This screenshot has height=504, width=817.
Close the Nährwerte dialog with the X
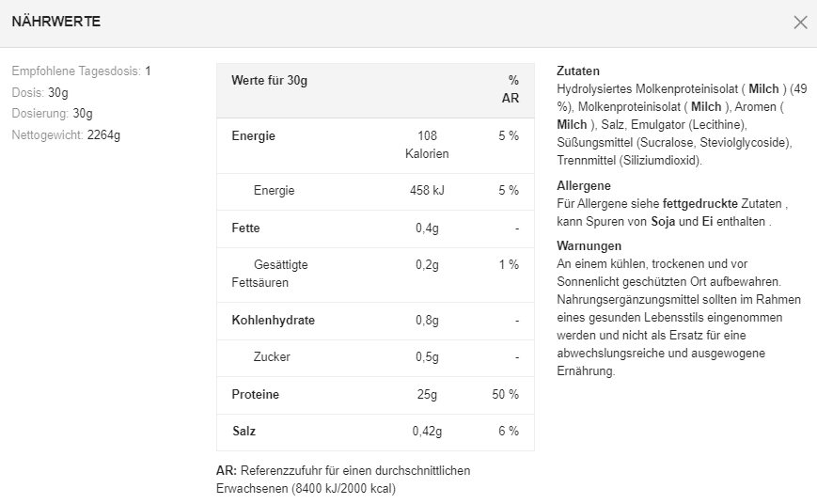click(800, 23)
